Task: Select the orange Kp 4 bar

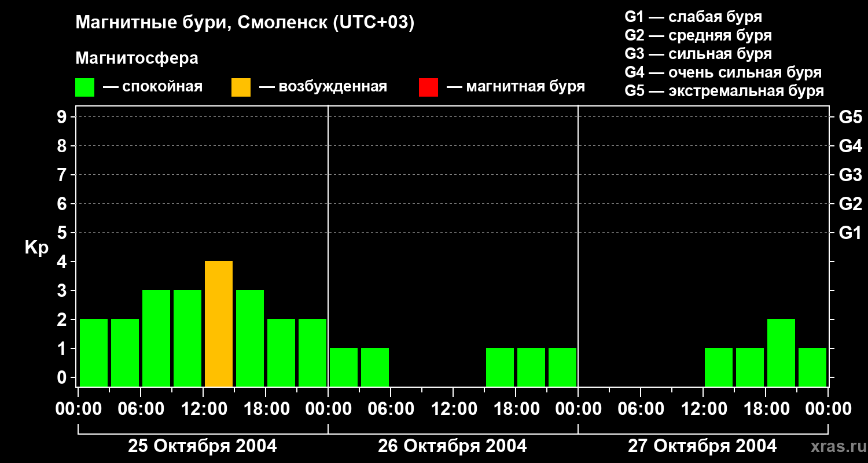Action: 219,324
